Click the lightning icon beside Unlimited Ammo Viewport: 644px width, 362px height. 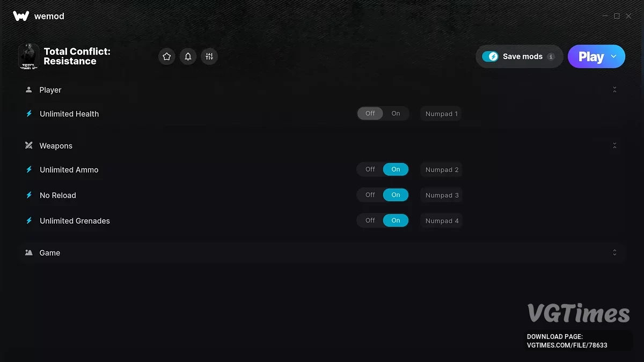pyautogui.click(x=29, y=169)
